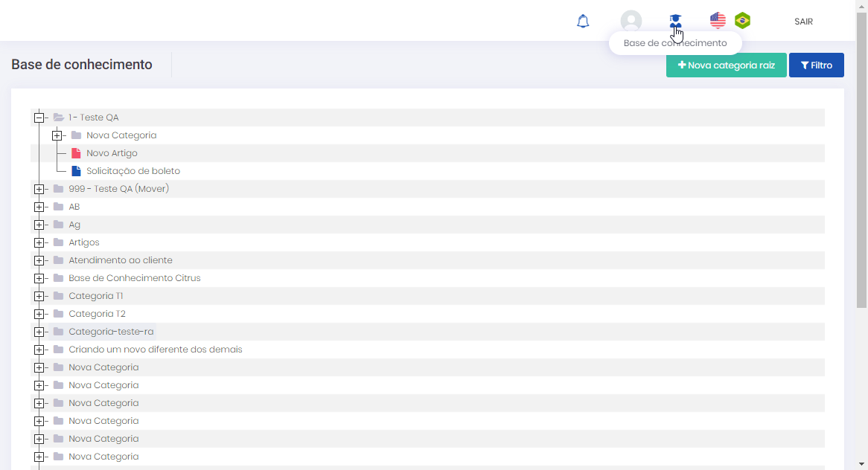The height and width of the screenshot is (470, 868).
Task: Click the blue Solicitação de boleto document icon
Action: (76, 171)
